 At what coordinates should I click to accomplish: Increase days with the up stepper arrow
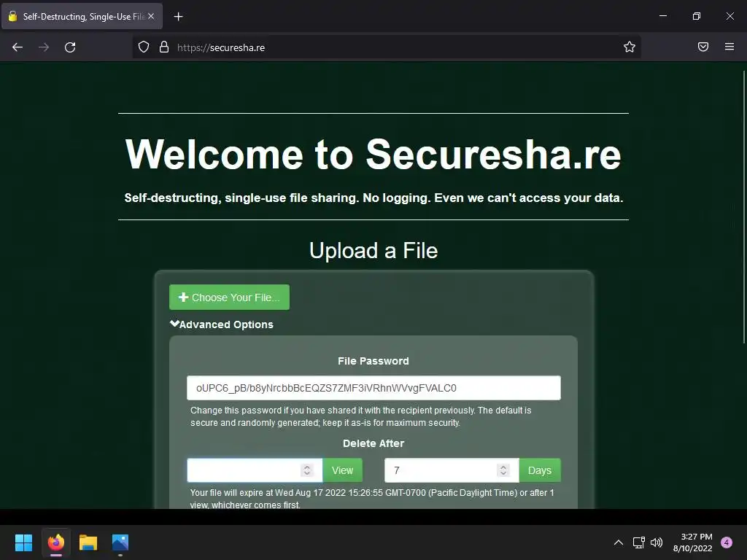click(x=503, y=467)
